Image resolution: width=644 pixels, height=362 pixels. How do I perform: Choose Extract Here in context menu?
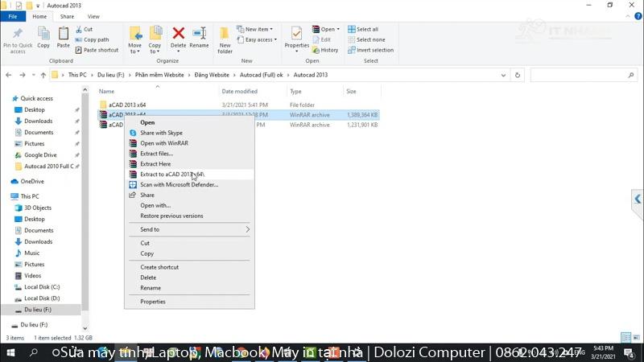pos(155,164)
